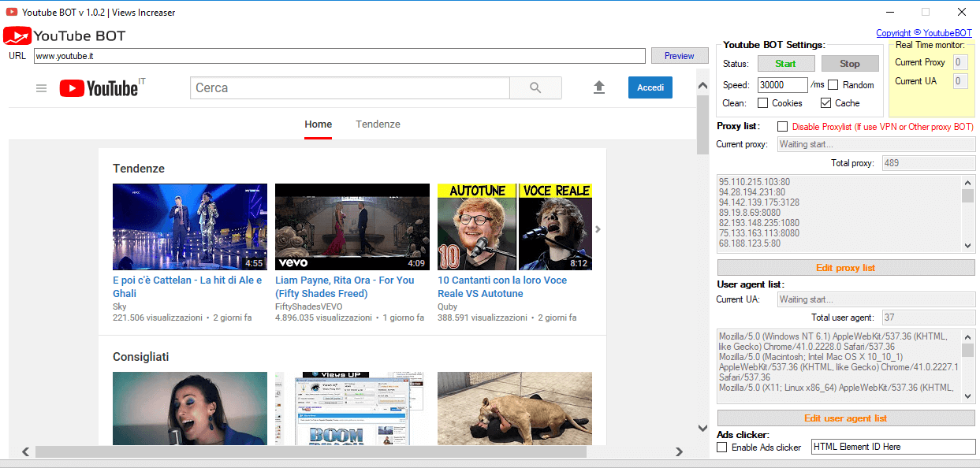The width and height of the screenshot is (980, 468).
Task: Check the Disable Proxylist checkbox
Action: (782, 126)
